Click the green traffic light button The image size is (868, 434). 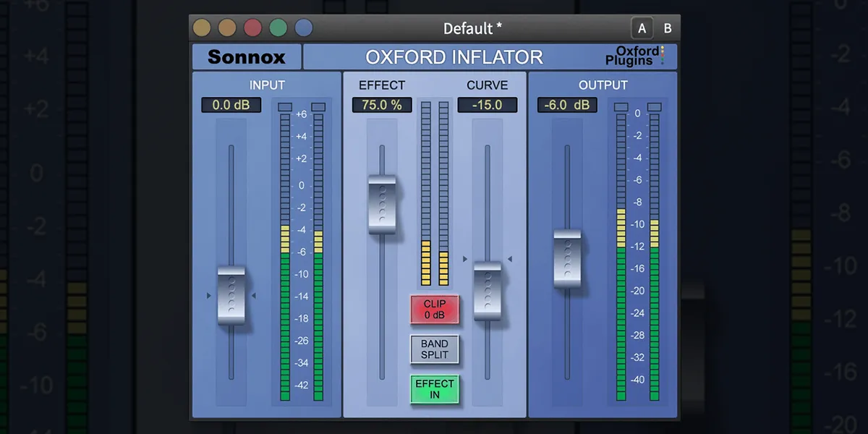click(278, 27)
